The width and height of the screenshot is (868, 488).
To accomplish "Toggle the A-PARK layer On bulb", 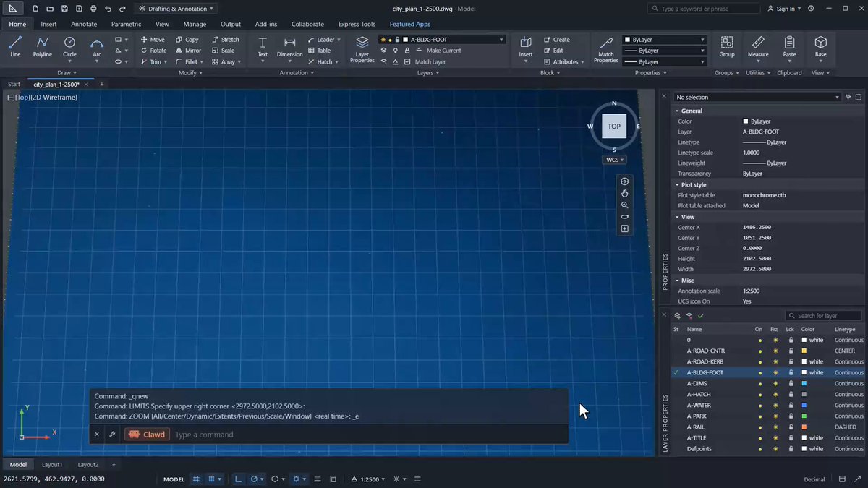I will tap(759, 416).
